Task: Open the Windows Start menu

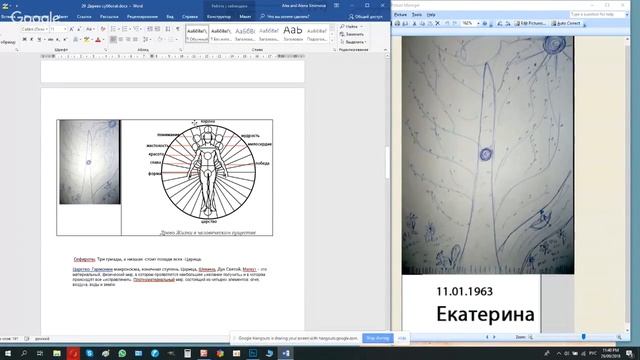Action: (x=7, y=353)
